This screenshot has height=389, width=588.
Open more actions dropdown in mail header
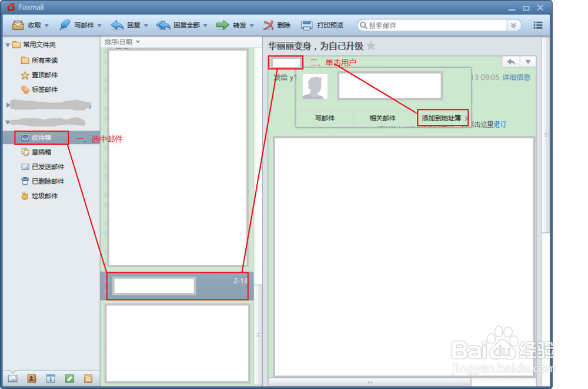click(x=528, y=62)
